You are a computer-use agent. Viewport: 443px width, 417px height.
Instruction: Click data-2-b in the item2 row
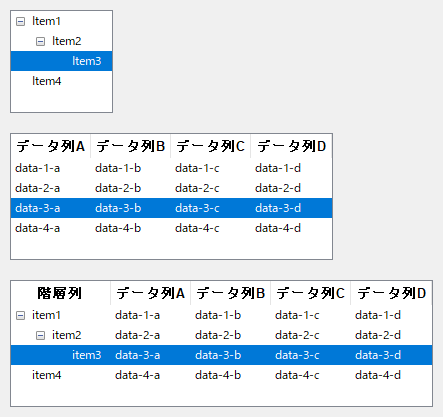click(218, 335)
